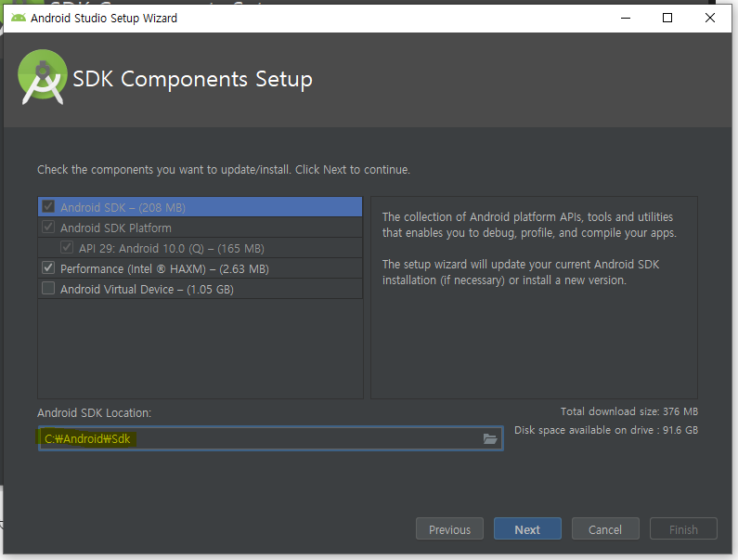Click the Android Studio logo in header
Image resolution: width=738 pixels, height=560 pixels.
(x=43, y=77)
